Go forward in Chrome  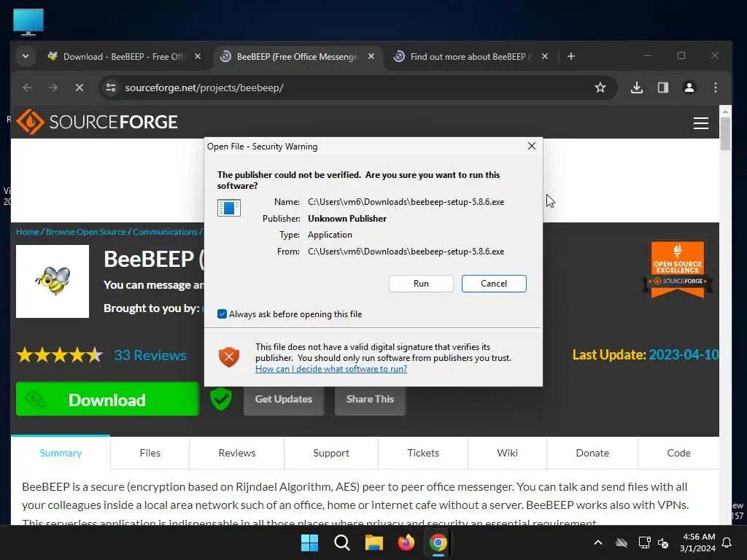(53, 87)
